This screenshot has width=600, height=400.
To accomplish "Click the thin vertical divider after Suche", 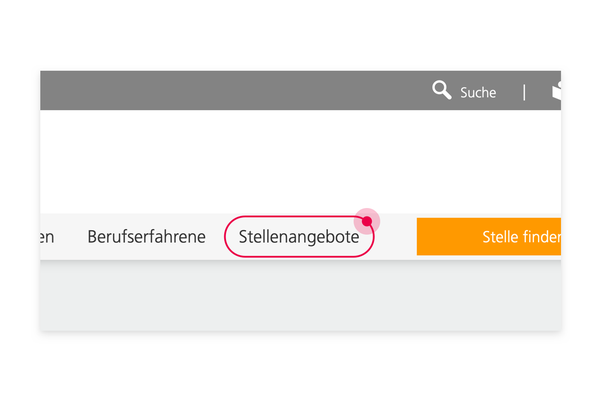I will click(x=524, y=93).
